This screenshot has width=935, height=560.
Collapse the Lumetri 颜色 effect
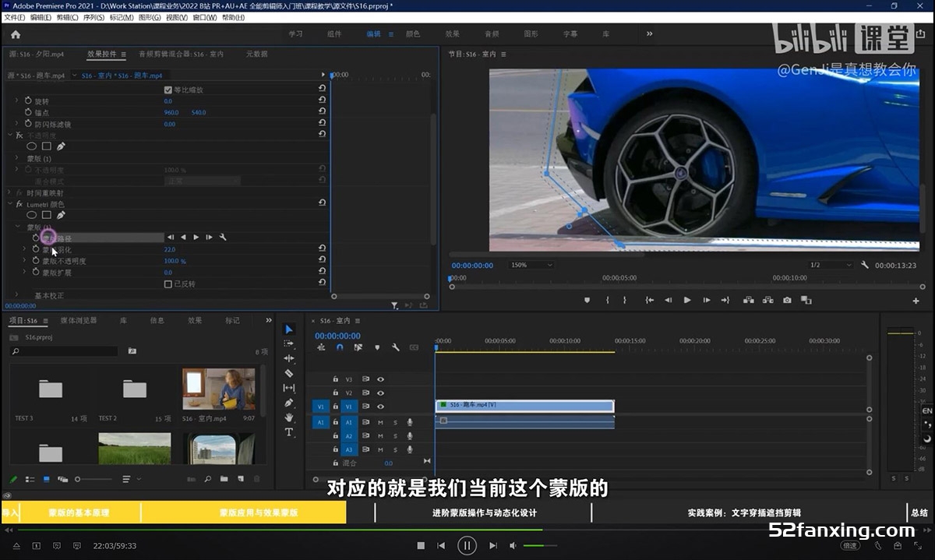coord(9,204)
